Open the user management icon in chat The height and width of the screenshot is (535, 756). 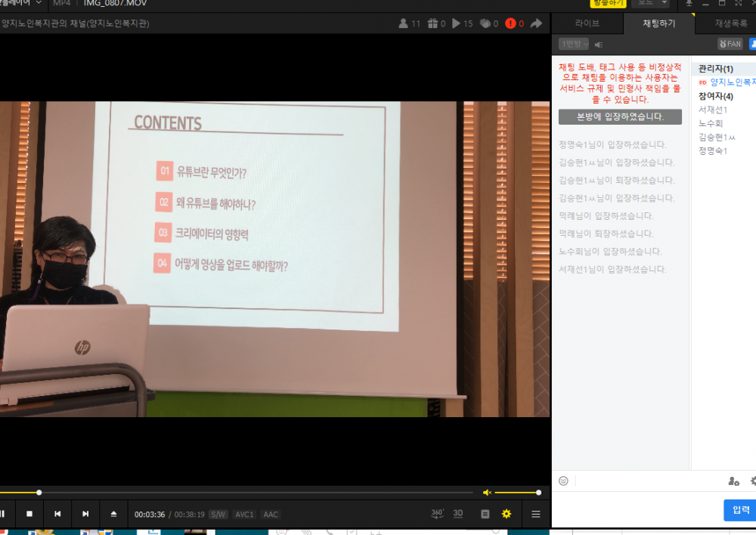coord(733,481)
